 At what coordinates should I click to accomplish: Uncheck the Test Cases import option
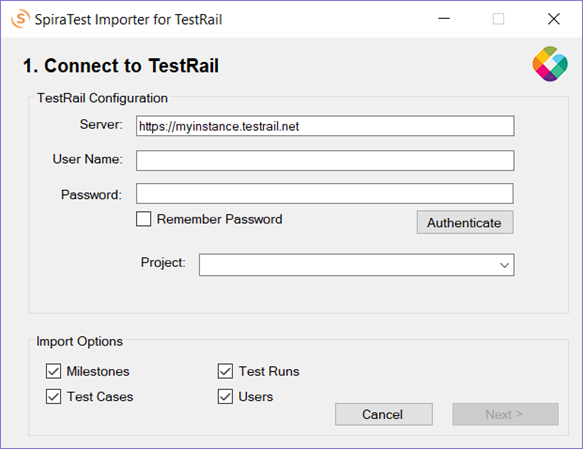click(x=54, y=396)
